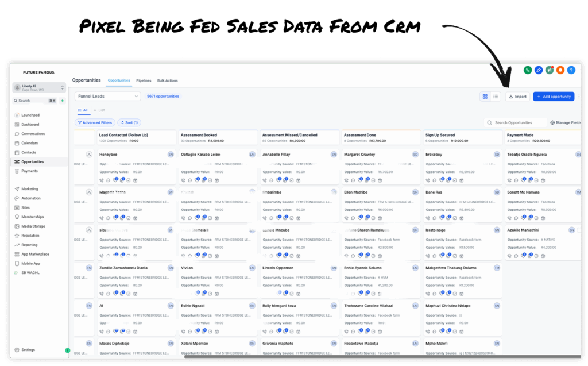Expand the Liberty 42 account switcher
588x366 pixels.
[x=39, y=87]
